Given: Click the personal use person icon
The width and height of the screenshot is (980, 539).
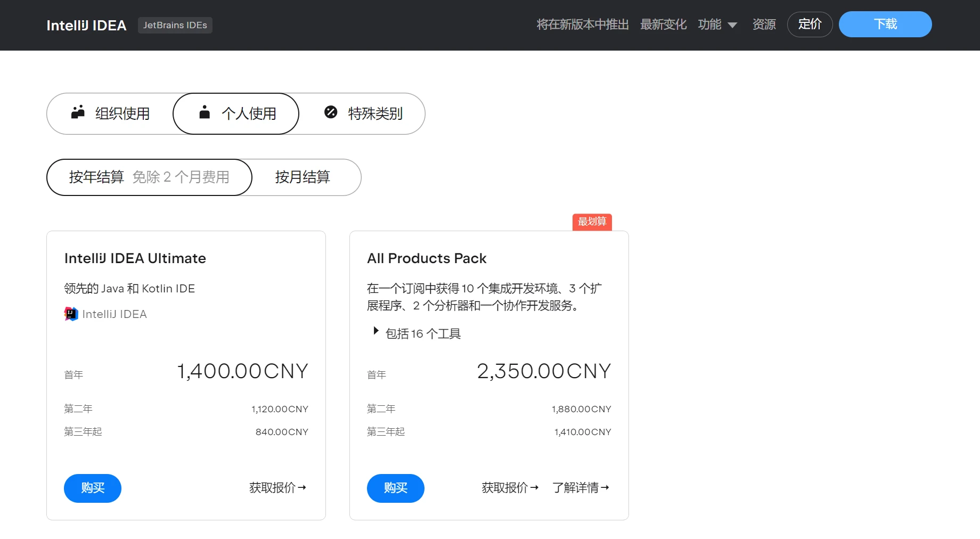Looking at the screenshot, I should coord(205,112).
